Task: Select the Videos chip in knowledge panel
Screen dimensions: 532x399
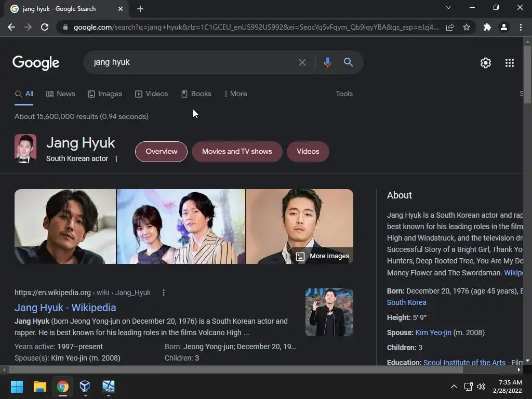Action: 308,152
